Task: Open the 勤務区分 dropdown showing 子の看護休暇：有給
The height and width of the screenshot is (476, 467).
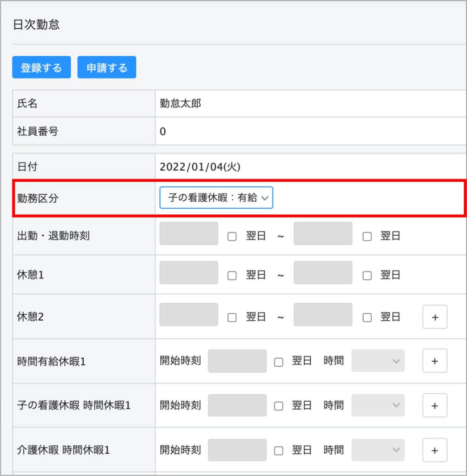Action: pos(216,198)
